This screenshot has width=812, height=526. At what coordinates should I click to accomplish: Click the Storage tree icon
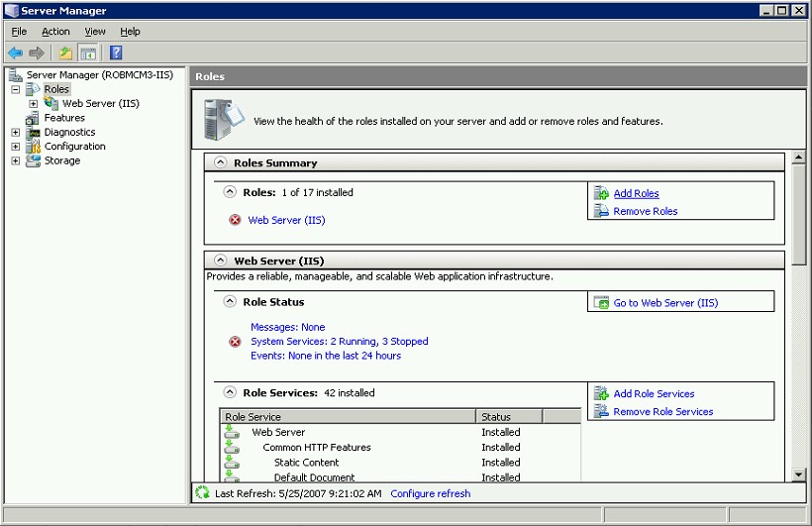click(x=33, y=160)
